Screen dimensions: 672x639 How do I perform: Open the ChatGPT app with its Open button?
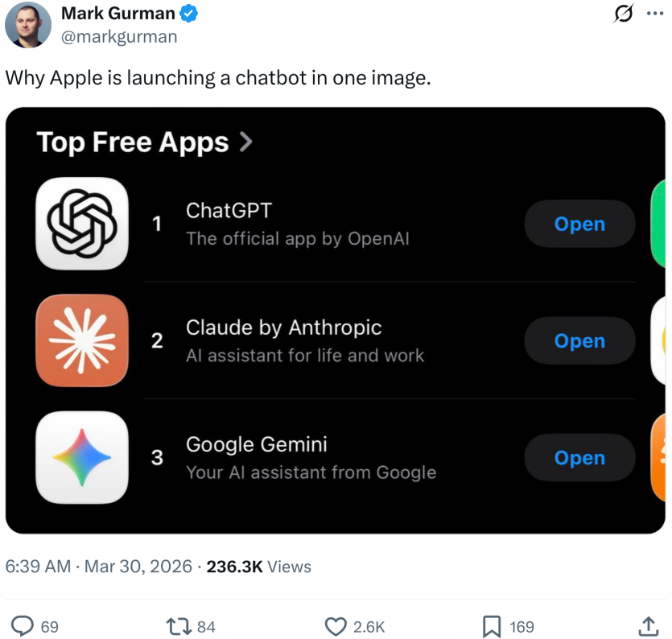click(579, 224)
